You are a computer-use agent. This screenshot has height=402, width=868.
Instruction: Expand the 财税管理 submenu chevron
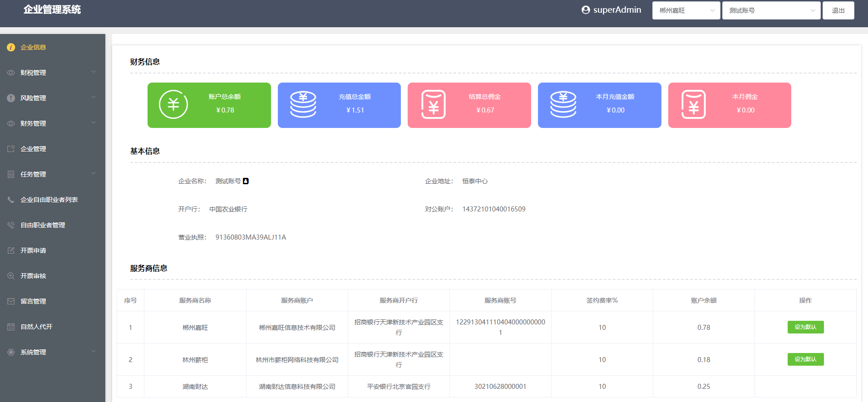tap(94, 72)
